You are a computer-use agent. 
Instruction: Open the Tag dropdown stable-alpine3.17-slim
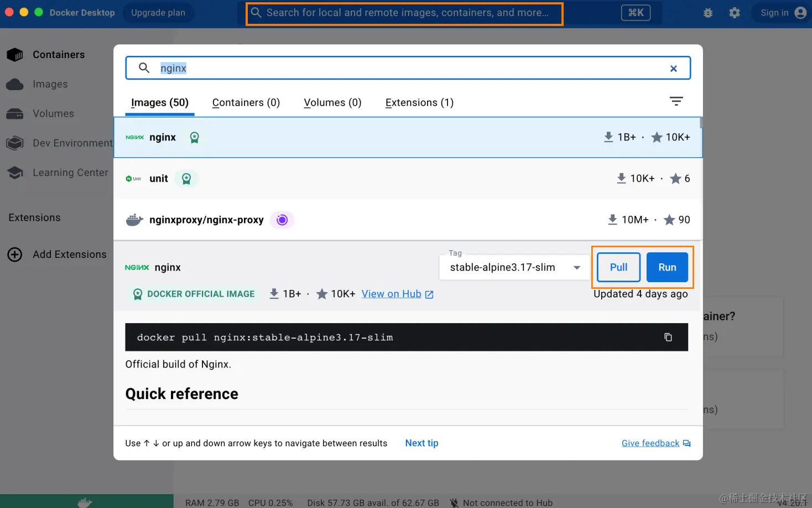514,267
